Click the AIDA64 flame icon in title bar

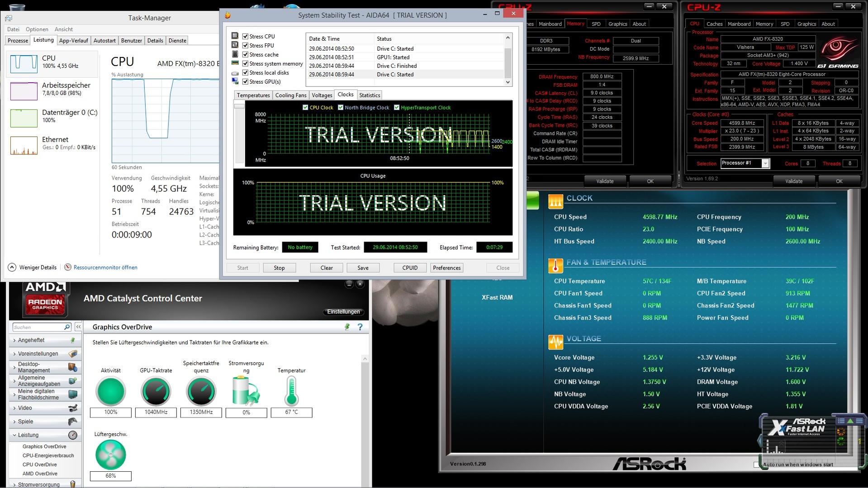pos(228,15)
